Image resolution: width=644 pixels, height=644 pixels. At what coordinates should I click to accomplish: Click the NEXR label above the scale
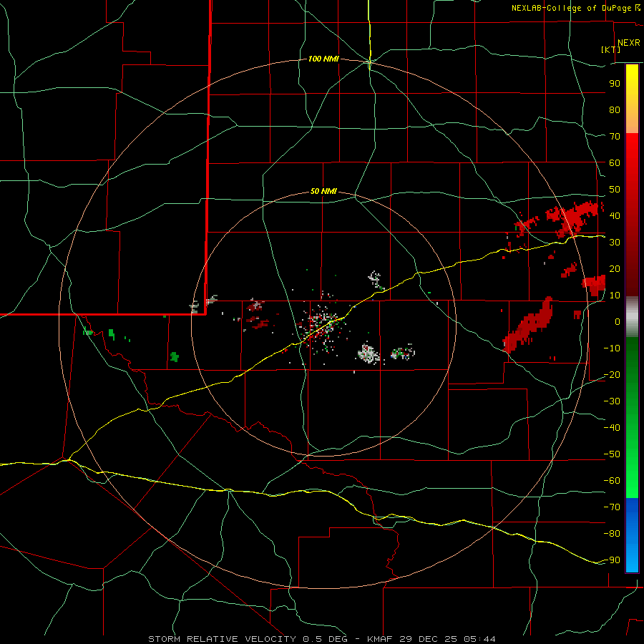coord(628,43)
